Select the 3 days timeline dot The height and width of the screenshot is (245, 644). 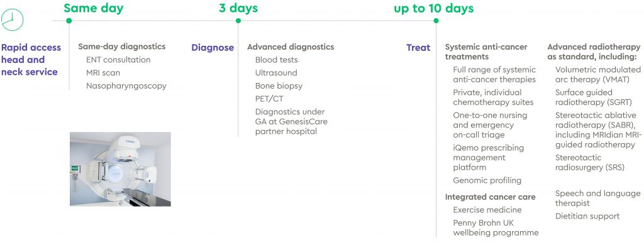click(238, 21)
